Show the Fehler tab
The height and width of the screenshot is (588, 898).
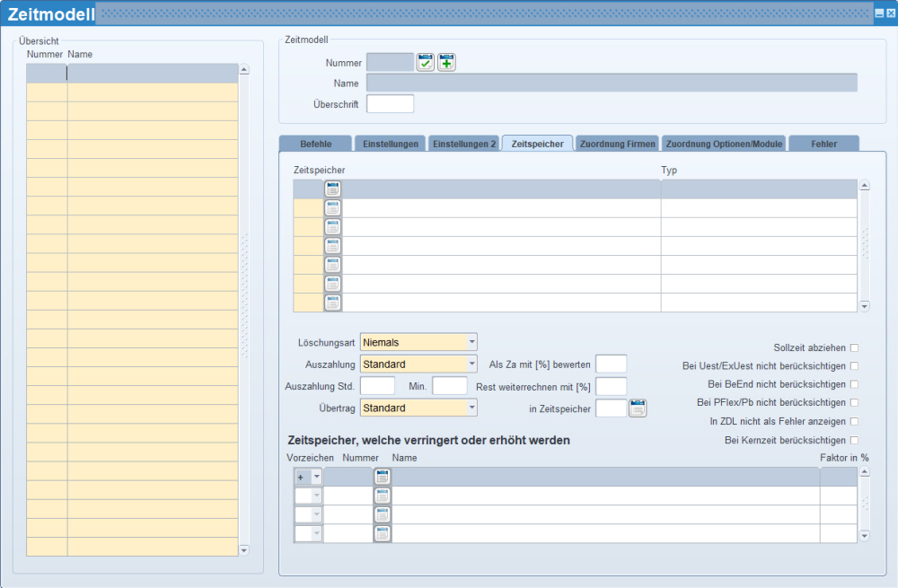823,144
